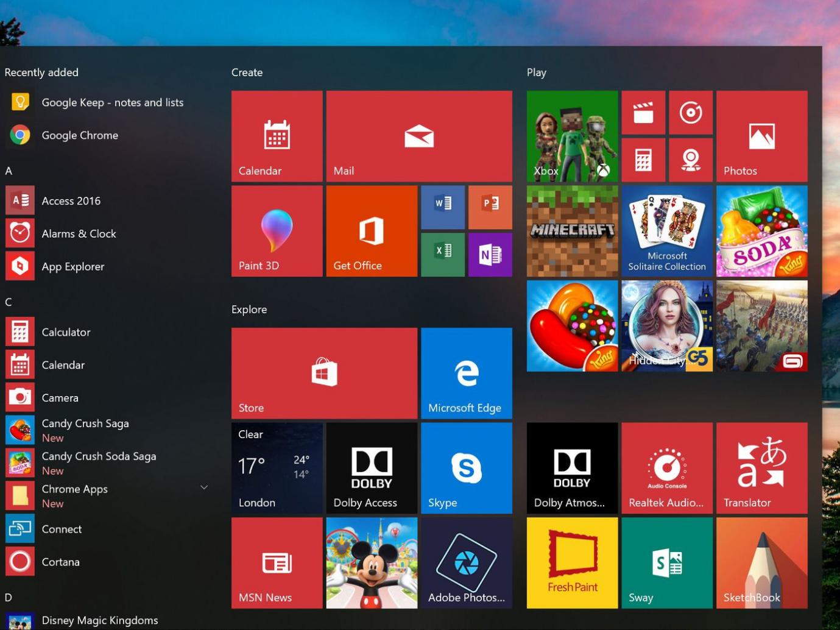Open the PowerPoint small tile
This screenshot has width=840, height=630.
pyautogui.click(x=490, y=207)
